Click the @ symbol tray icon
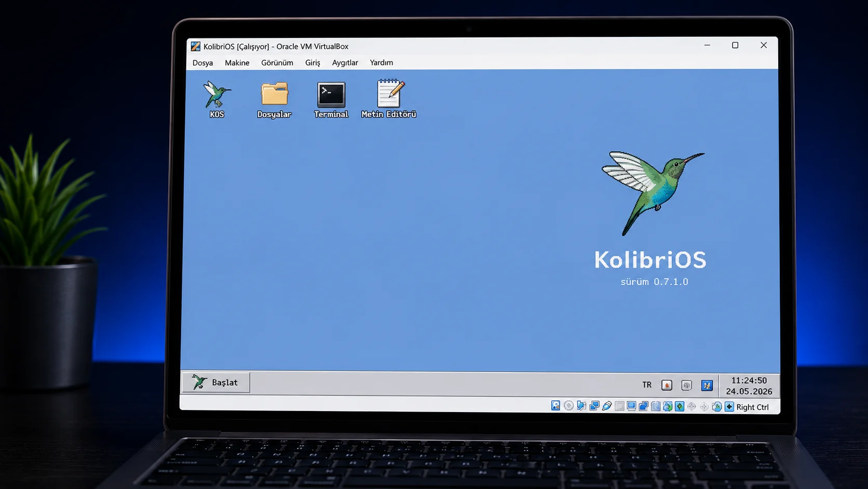Screen dimensions: 868x489 (x=686, y=386)
